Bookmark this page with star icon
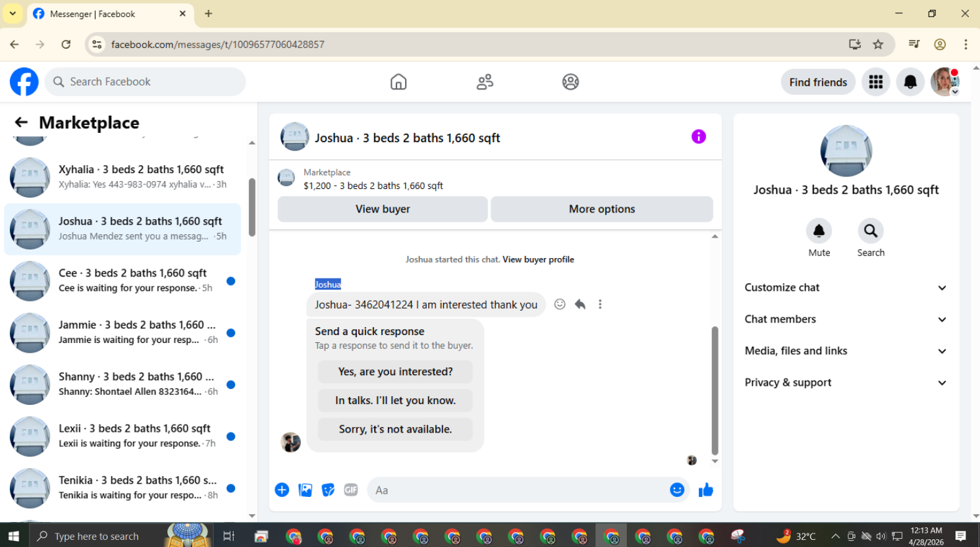Screen dimensions: 980x547 pyautogui.click(x=878, y=44)
